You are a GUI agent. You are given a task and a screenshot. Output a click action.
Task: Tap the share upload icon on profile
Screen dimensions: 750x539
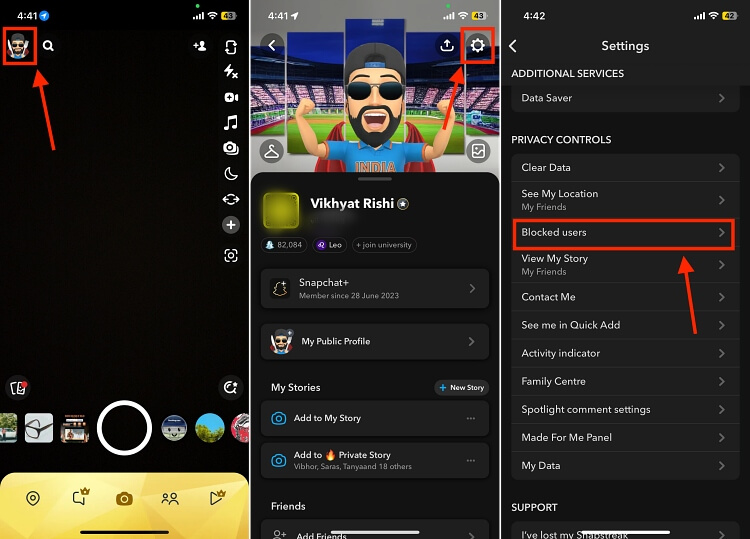coord(447,45)
